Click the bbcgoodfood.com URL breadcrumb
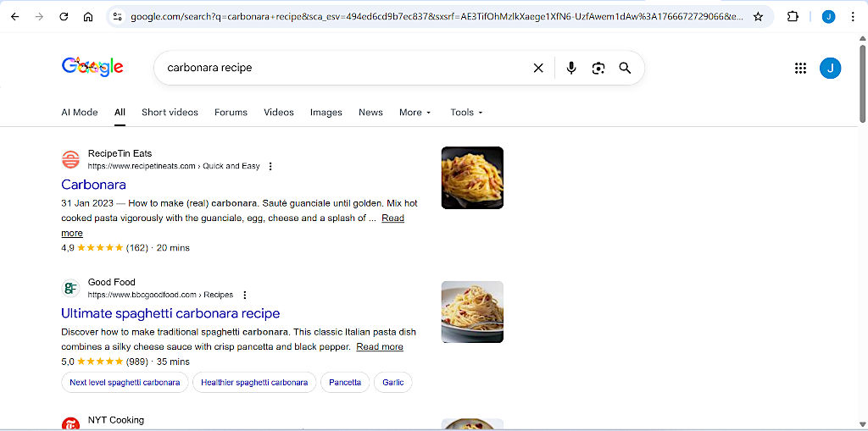The width and height of the screenshot is (868, 431). [x=160, y=295]
